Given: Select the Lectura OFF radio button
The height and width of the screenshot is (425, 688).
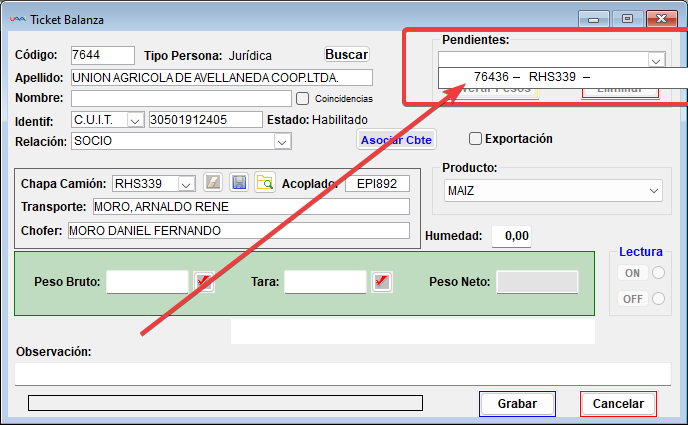Looking at the screenshot, I should (x=657, y=298).
